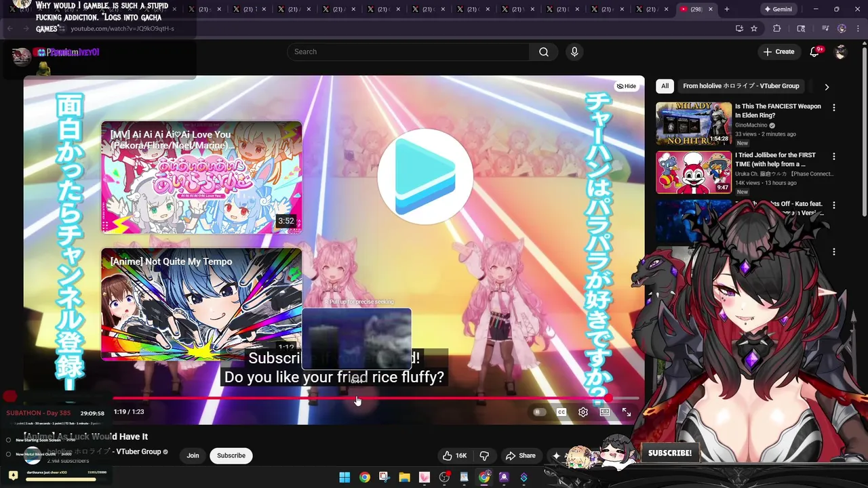Viewport: 868px width, 488px height.
Task: Open Snipping Tool from the taskbar
Action: (x=384, y=477)
